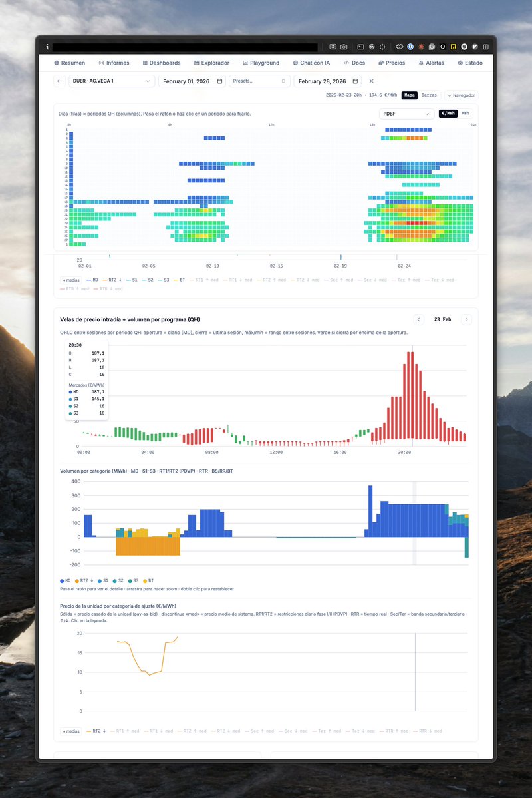
Task: Click the '2026-02-23 20h · 174,6 €/MWh' readout
Action: [x=362, y=95]
